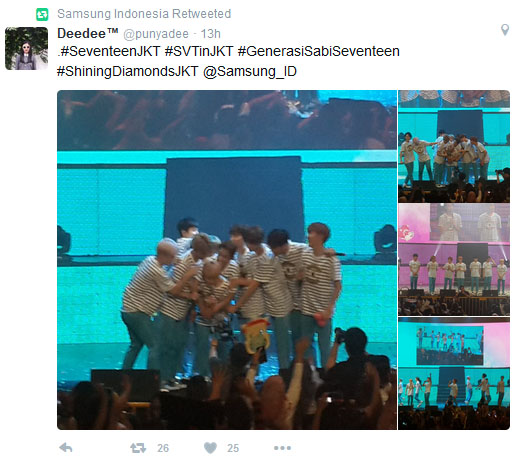The width and height of the screenshot is (520, 462).
Task: Open the top-right stage group photo
Action: (454, 146)
